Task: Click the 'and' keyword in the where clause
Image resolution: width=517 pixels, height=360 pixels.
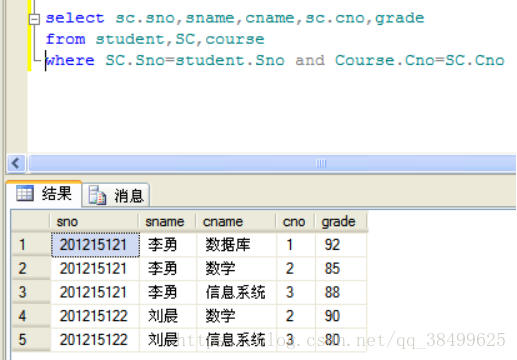Action: click(310, 60)
